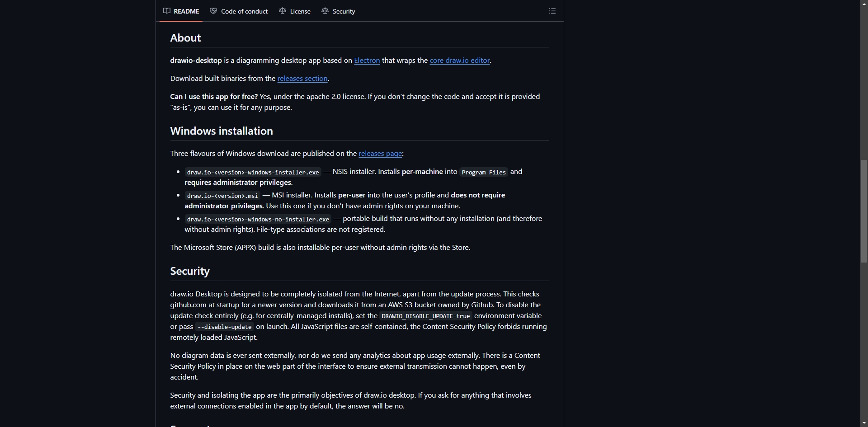
Task: Click the Windows installation heading
Action: 222,131
